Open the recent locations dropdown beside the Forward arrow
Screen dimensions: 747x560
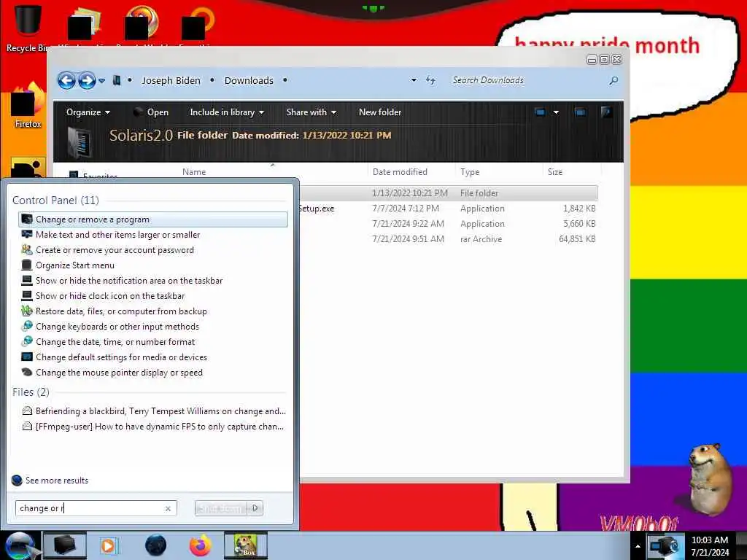click(x=102, y=81)
